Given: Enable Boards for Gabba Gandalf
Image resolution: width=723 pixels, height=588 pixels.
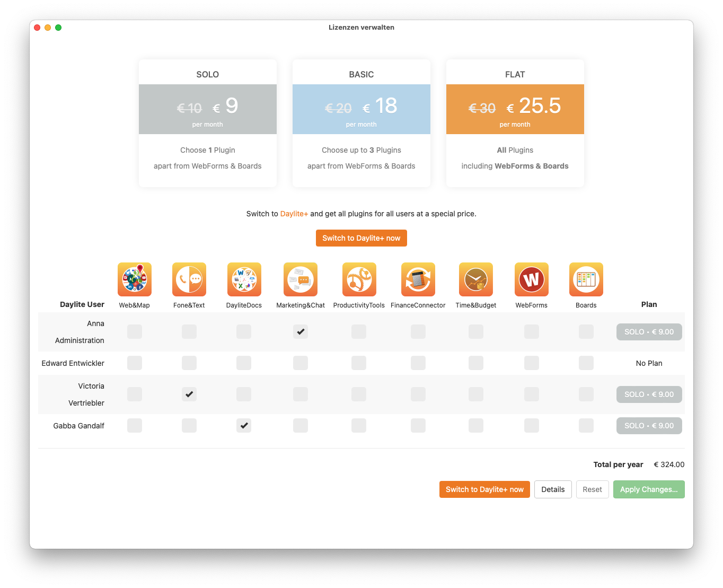Looking at the screenshot, I should (586, 426).
